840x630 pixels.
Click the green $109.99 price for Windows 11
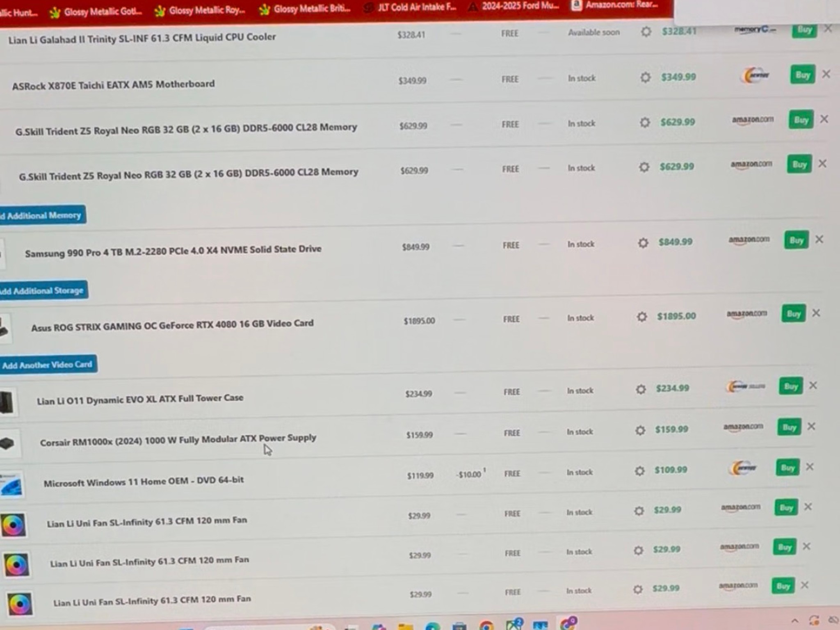coord(671,470)
